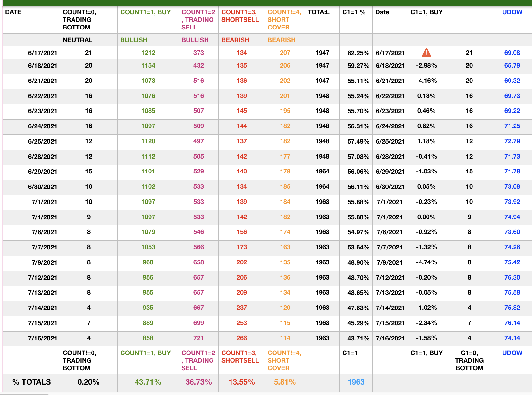Click the 62.25% cell
Image resolution: width=532 pixels, height=395 pixels.
[x=358, y=53]
